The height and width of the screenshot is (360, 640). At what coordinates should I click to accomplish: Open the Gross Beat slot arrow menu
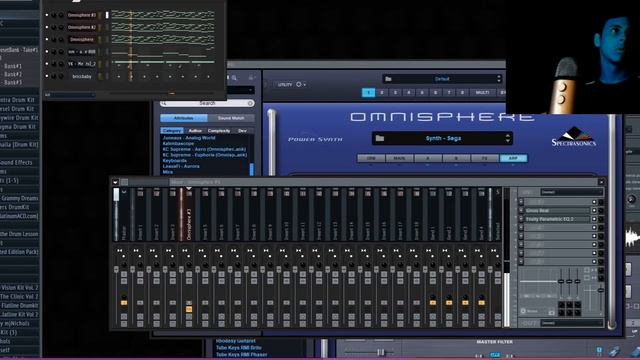point(521,211)
